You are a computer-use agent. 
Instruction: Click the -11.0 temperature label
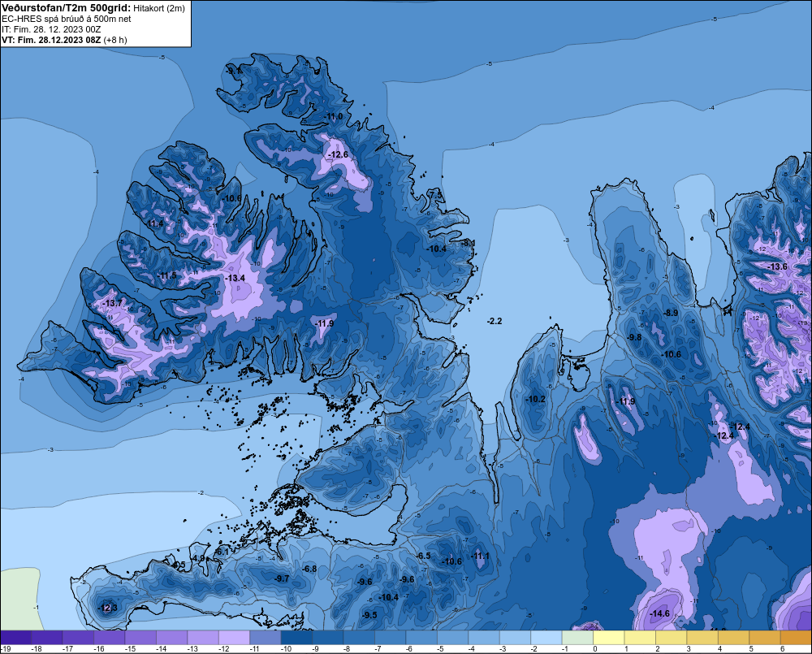(333, 117)
